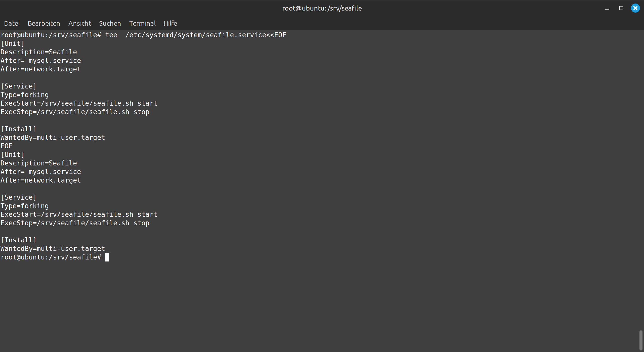Maximize the terminal window
The image size is (644, 352).
621,8
